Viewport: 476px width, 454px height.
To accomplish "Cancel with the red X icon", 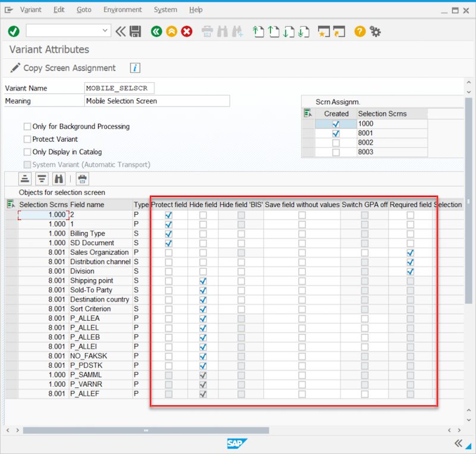I will [x=187, y=32].
